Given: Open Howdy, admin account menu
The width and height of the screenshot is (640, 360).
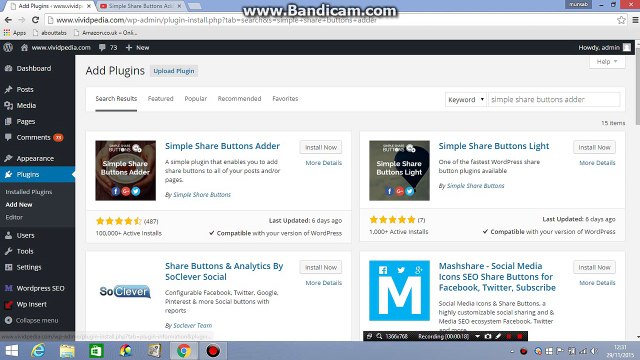Looking at the screenshot, I should coord(604,47).
